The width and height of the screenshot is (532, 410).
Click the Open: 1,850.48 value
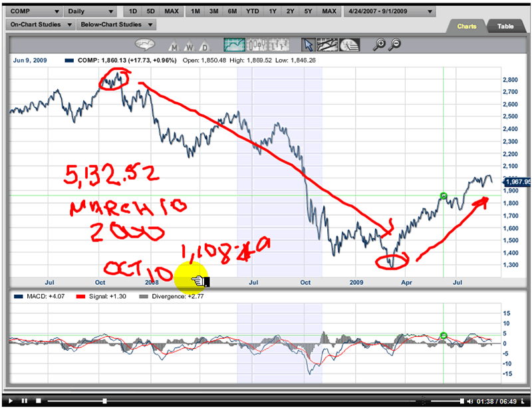204,61
